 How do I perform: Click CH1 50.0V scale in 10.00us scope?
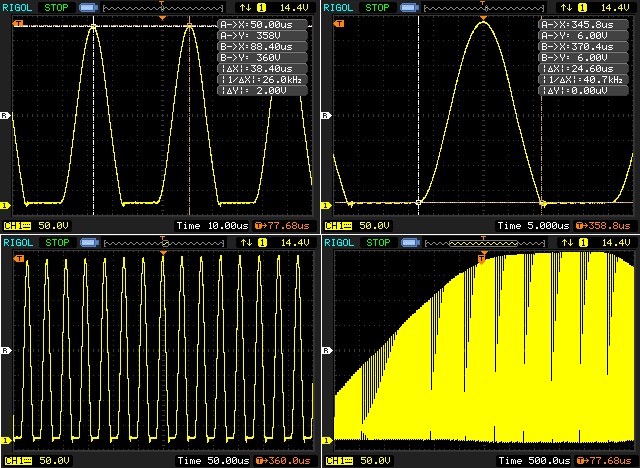point(37,226)
